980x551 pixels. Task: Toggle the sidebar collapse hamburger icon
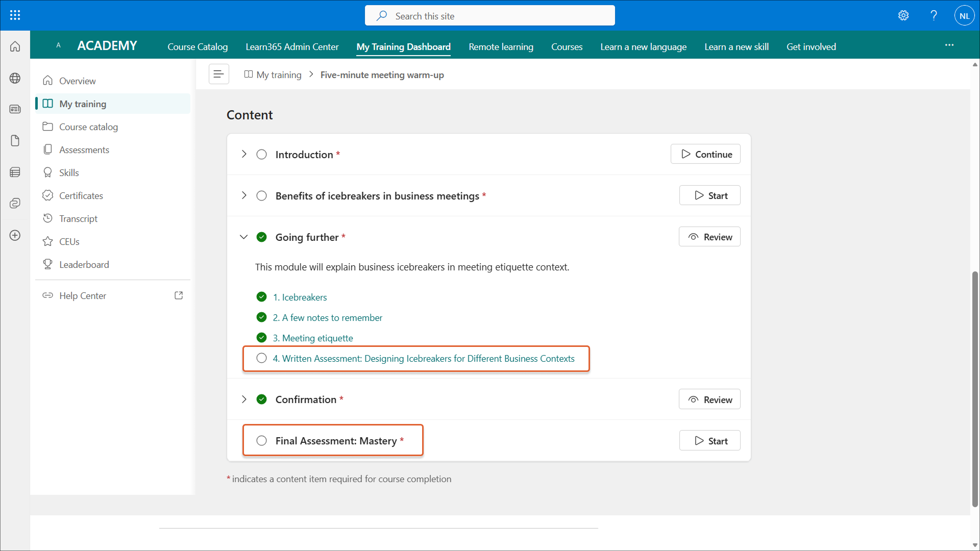(x=218, y=74)
